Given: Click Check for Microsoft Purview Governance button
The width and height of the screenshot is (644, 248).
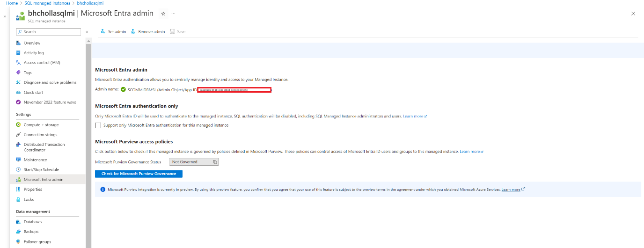Looking at the screenshot, I should tap(139, 174).
